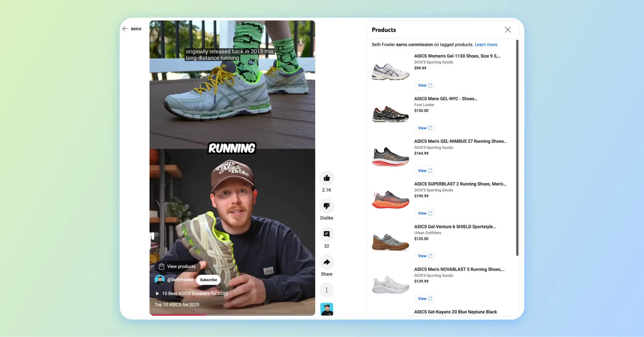
Task: Click the $120.00 price
Action: tap(421, 239)
